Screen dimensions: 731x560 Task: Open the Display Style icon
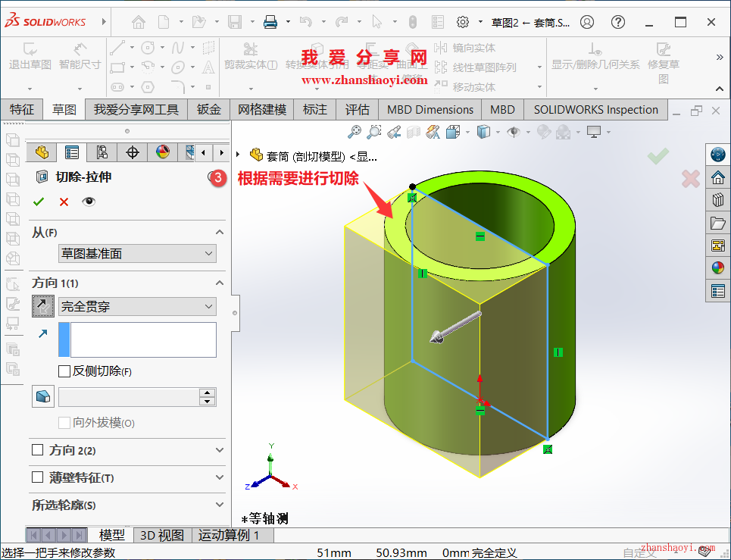point(483,132)
